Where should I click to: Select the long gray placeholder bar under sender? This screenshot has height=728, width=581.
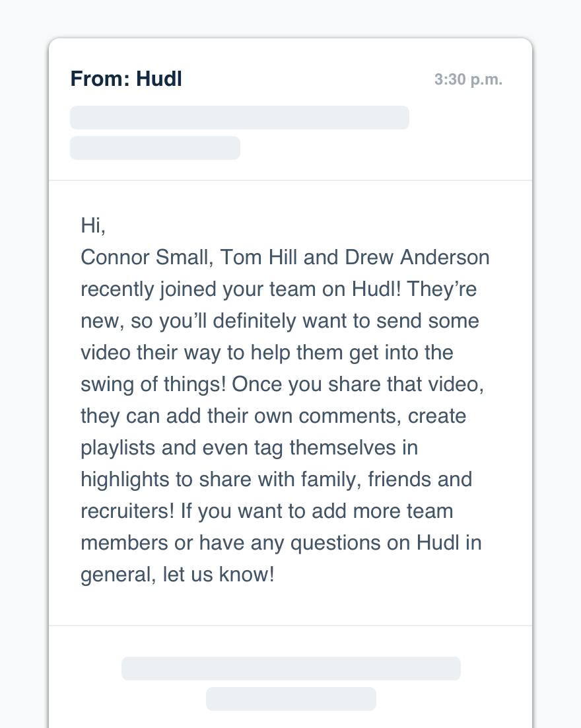[240, 118]
